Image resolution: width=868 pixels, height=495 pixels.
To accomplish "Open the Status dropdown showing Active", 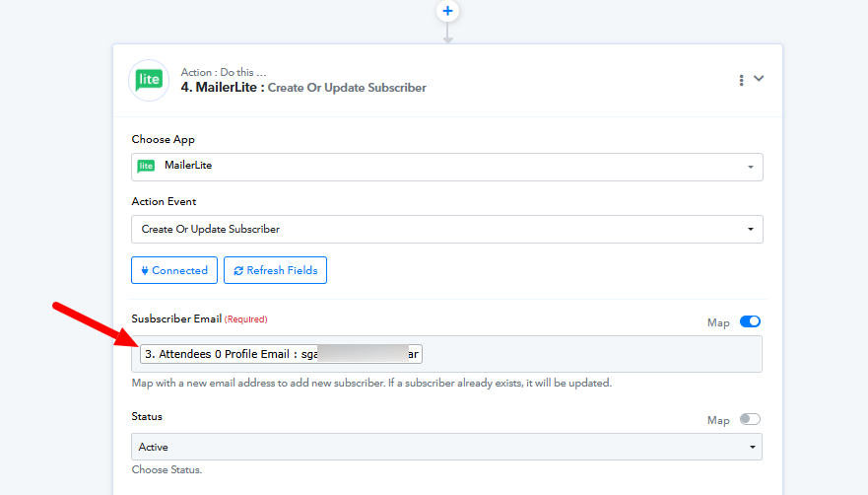I will pos(446,447).
